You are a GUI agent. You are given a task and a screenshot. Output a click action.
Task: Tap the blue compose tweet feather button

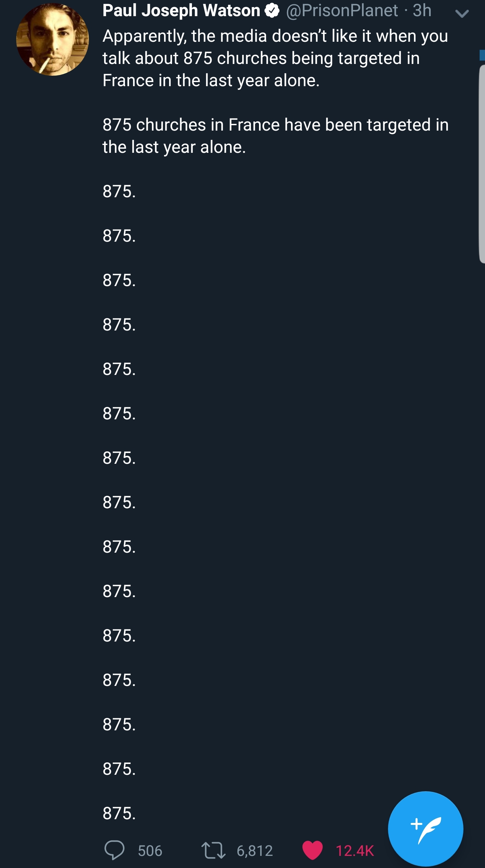[x=425, y=829]
